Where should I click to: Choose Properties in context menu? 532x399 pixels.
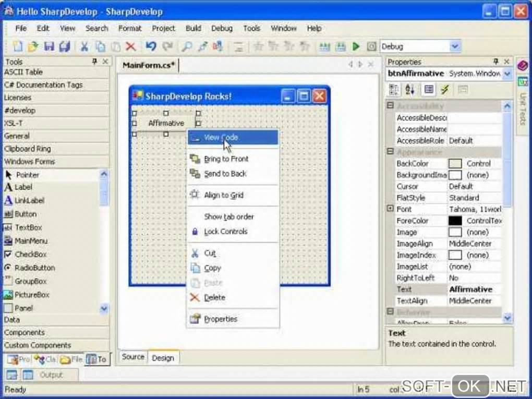point(233,319)
